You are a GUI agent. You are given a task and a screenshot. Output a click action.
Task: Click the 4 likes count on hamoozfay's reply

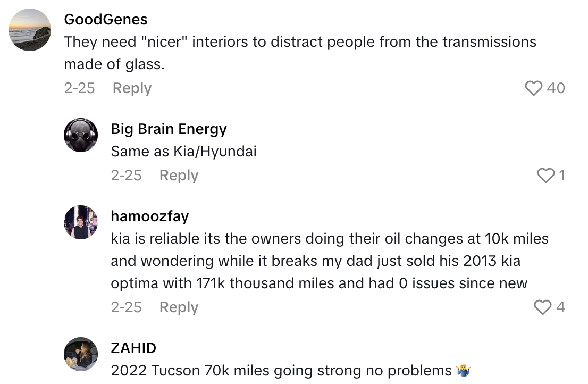click(x=560, y=307)
